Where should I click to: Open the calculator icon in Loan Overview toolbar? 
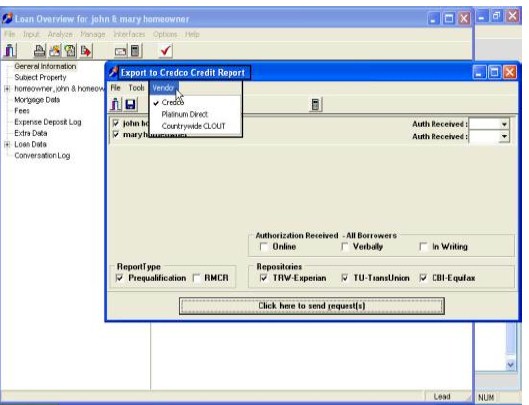click(x=135, y=51)
